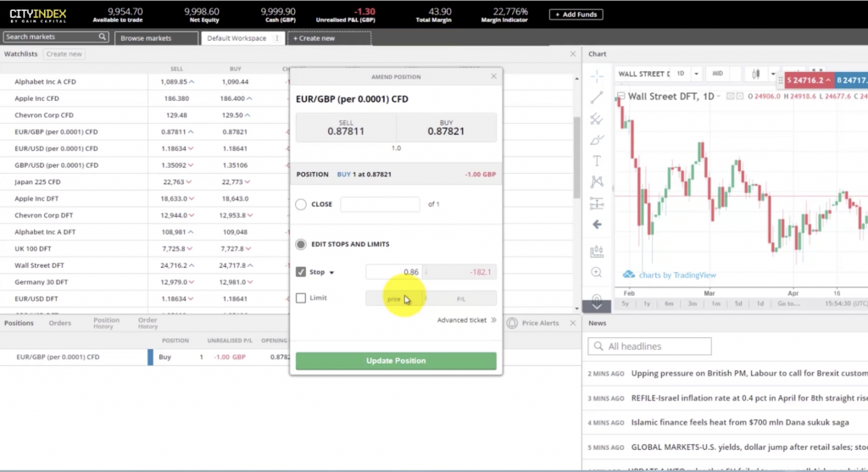Screen dimensions: 868x472
Task: Open Wall Street DFT title dropdown
Action: 719,97
